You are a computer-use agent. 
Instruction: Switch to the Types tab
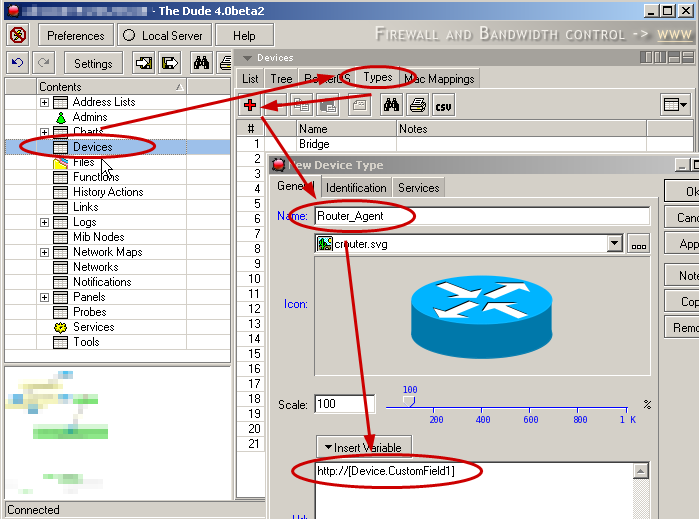coord(378,77)
